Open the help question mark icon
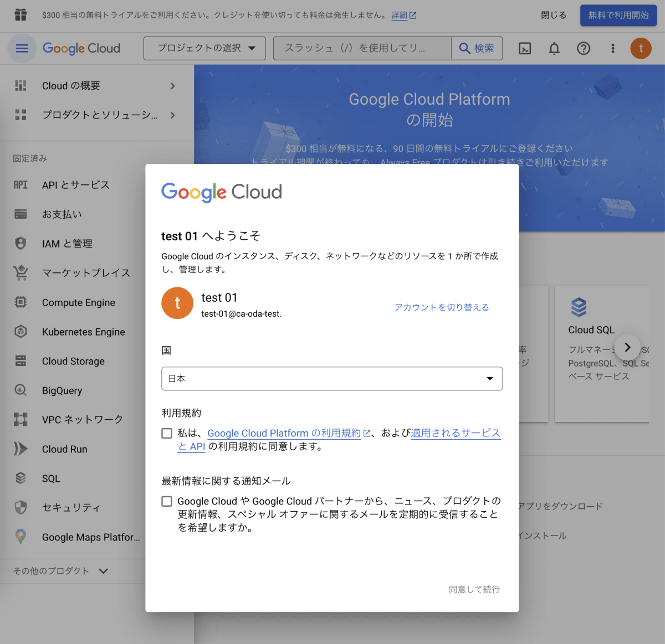Viewport: 665px width, 644px height. (x=584, y=49)
